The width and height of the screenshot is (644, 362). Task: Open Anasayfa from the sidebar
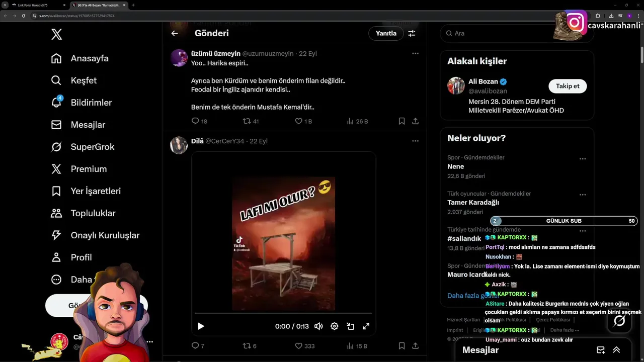coord(79,58)
